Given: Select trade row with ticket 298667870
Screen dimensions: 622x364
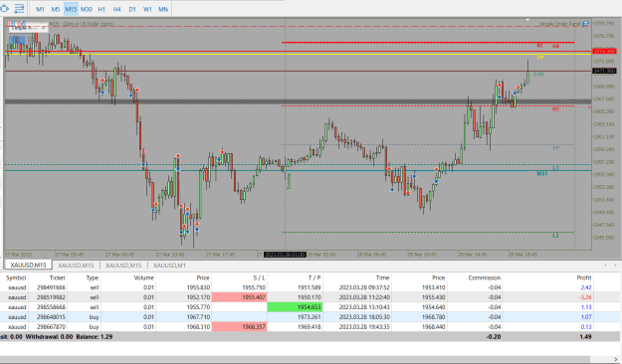Looking at the screenshot, I should (x=310, y=327).
